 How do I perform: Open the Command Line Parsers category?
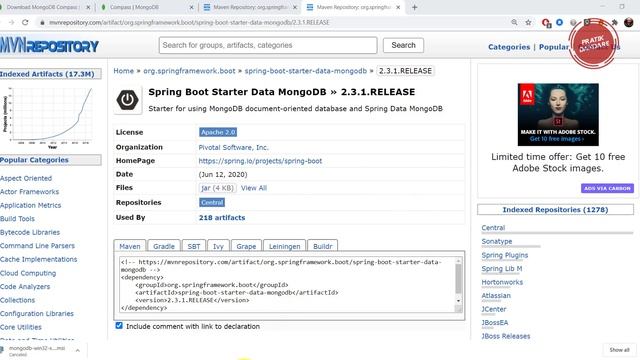[38, 246]
